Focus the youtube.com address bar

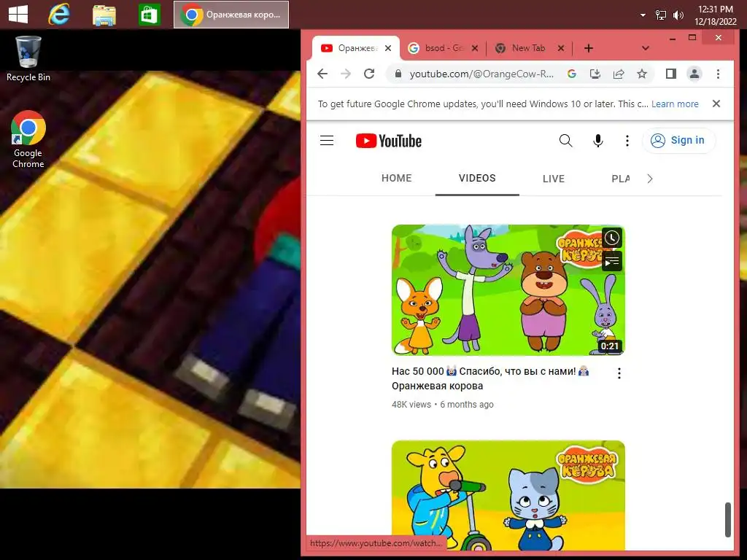click(x=481, y=74)
